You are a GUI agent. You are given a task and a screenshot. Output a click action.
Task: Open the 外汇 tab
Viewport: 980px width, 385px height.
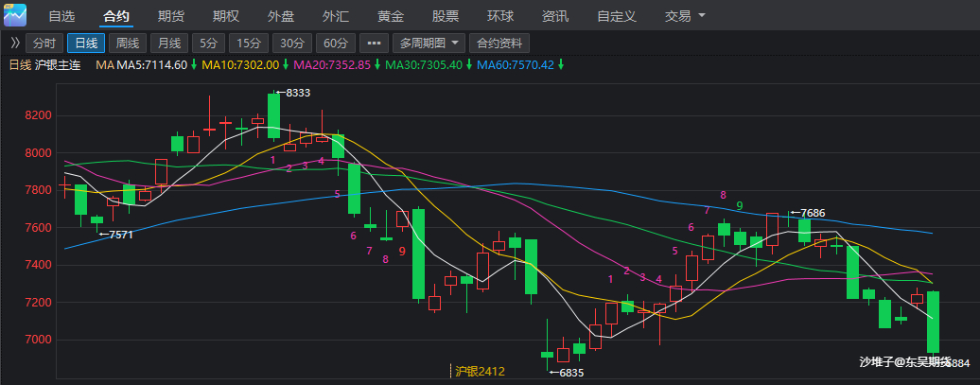[336, 16]
